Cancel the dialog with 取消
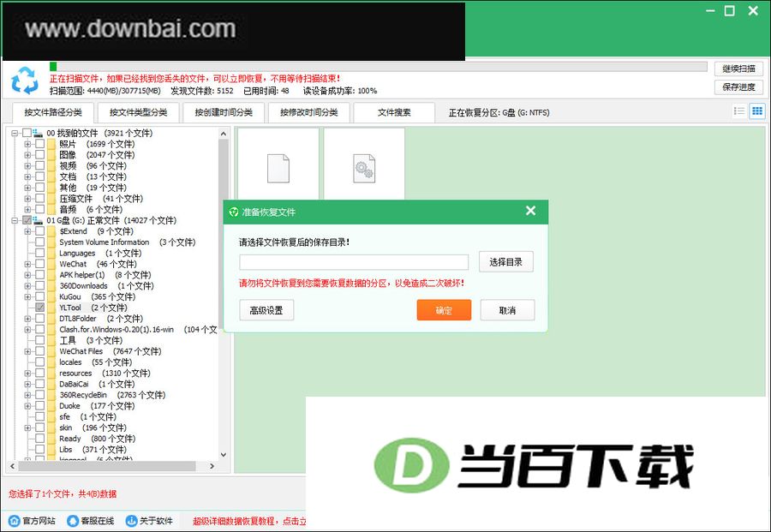This screenshot has height=532, width=771. (x=507, y=310)
